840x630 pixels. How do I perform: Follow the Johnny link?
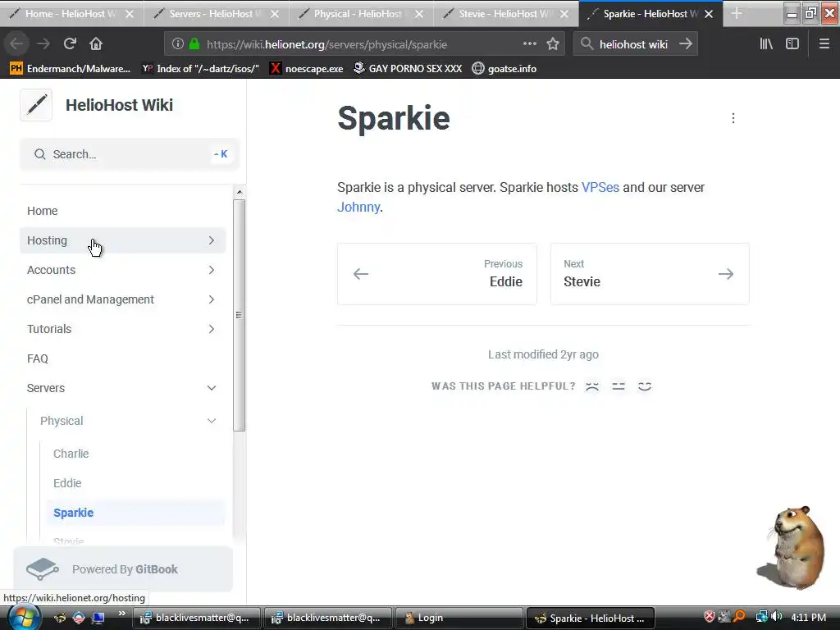pyautogui.click(x=358, y=207)
